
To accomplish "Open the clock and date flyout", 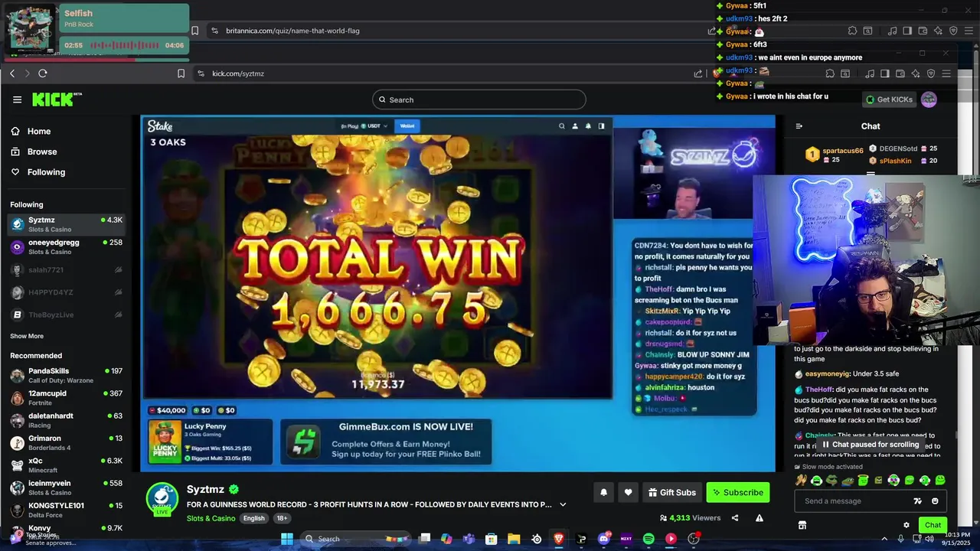I will click(958, 539).
